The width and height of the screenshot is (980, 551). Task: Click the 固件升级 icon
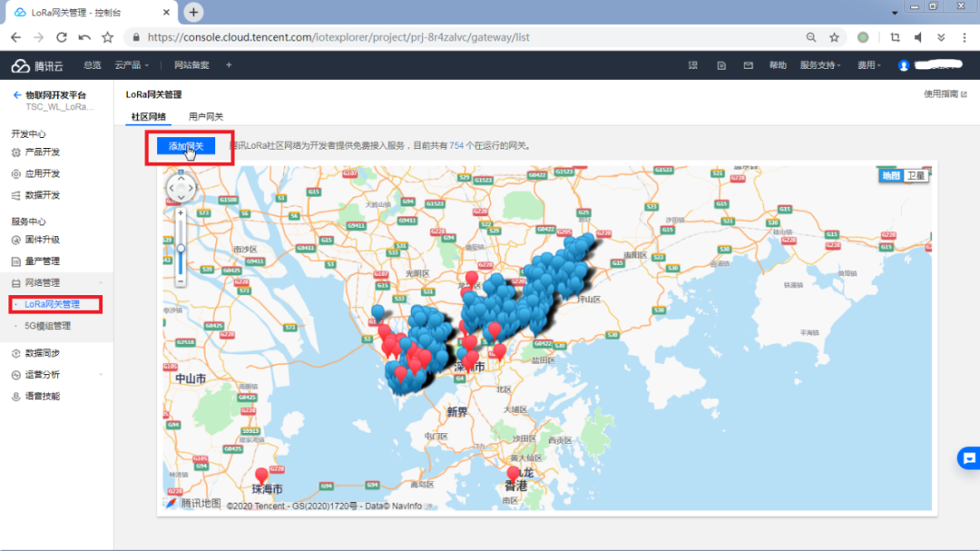pyautogui.click(x=16, y=240)
